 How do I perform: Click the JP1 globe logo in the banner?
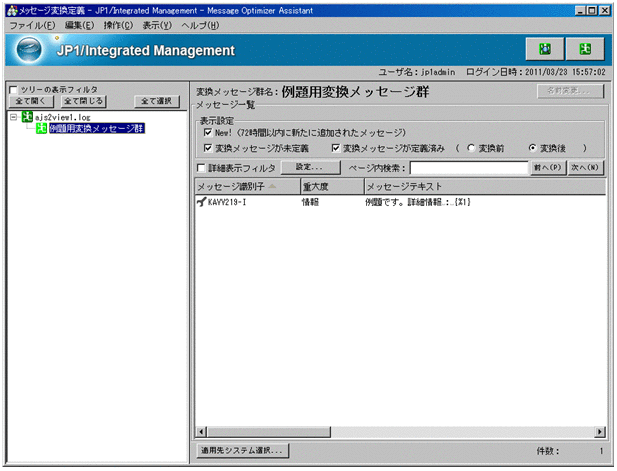click(x=33, y=50)
